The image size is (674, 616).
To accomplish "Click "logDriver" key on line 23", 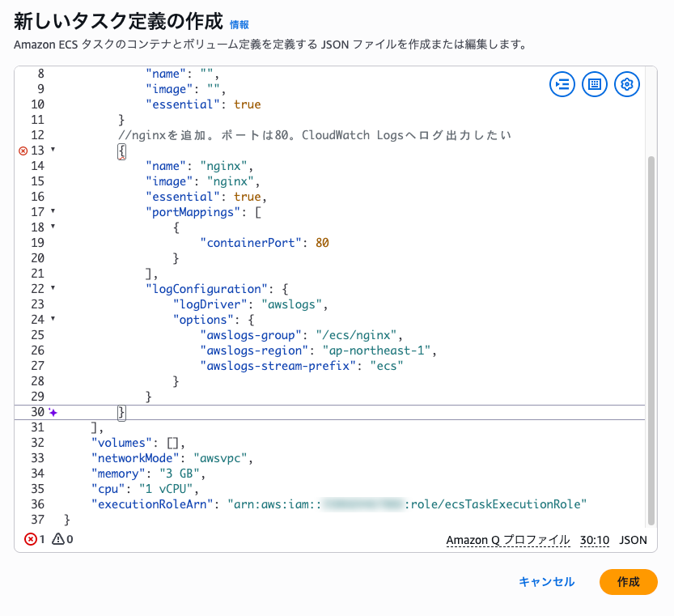I will pyautogui.click(x=210, y=304).
